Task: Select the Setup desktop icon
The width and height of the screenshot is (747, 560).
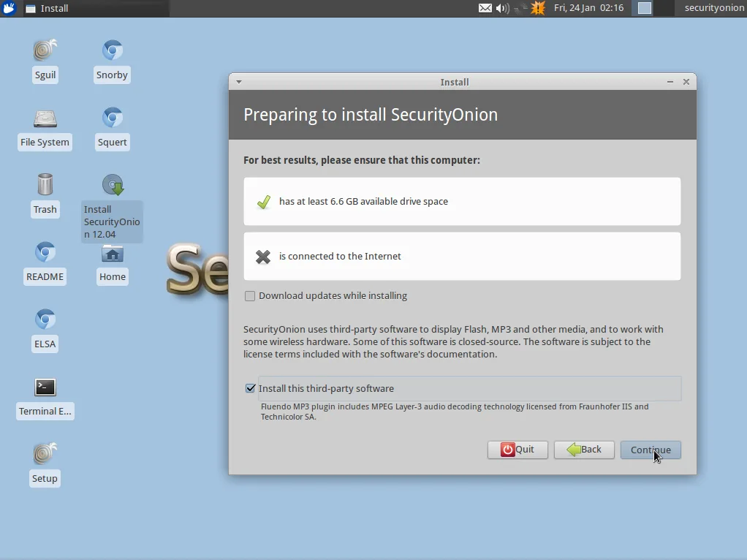Action: (45, 465)
